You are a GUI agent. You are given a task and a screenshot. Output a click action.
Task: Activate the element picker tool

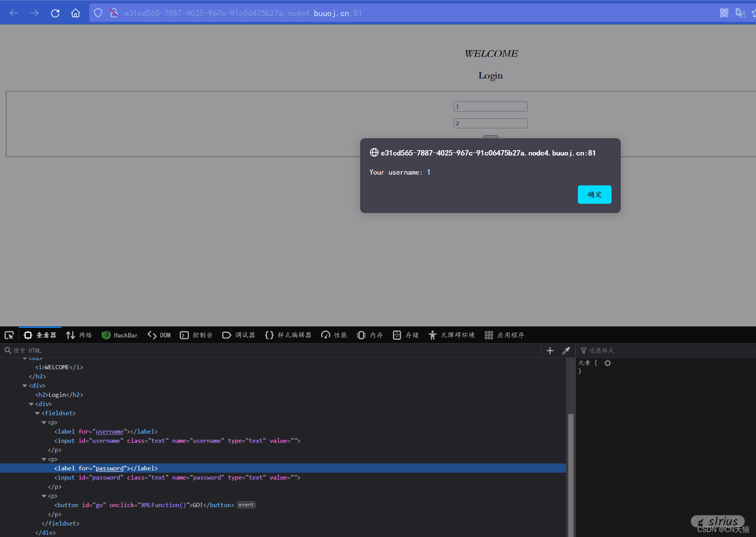(9, 335)
